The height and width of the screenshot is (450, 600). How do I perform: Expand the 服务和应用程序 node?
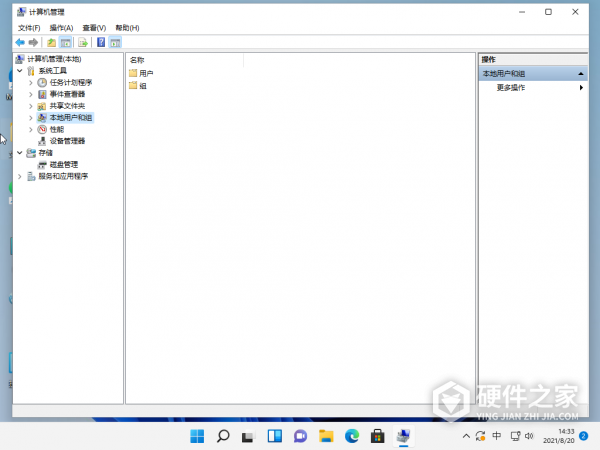[x=20, y=176]
